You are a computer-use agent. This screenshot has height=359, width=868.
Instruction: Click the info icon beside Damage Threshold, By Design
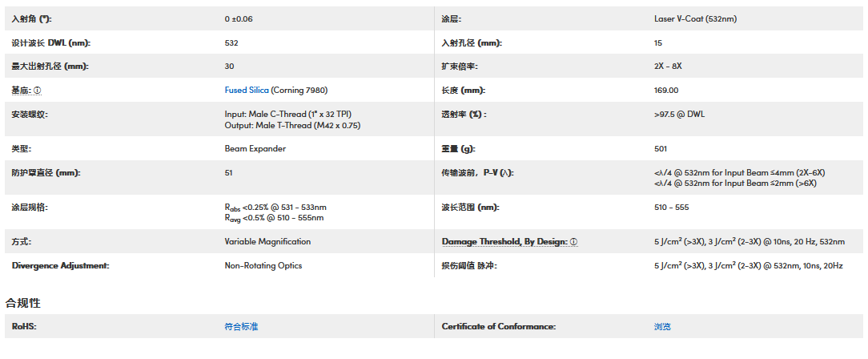[574, 242]
